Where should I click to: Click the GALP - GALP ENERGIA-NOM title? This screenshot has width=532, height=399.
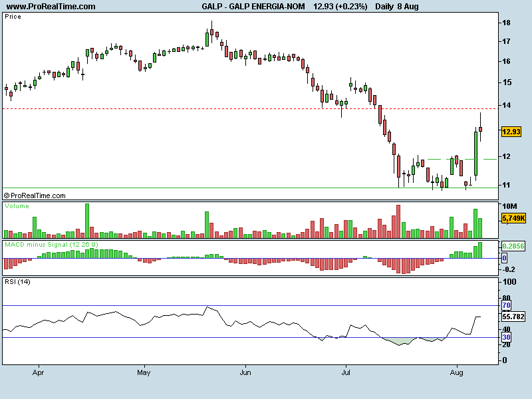pyautogui.click(x=253, y=7)
